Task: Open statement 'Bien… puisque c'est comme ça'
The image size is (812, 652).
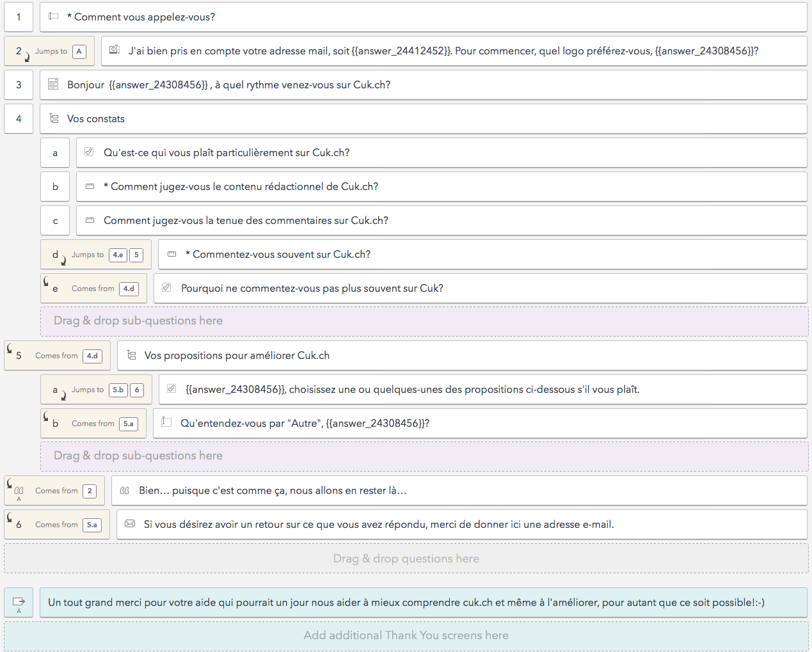Action: coord(459,490)
